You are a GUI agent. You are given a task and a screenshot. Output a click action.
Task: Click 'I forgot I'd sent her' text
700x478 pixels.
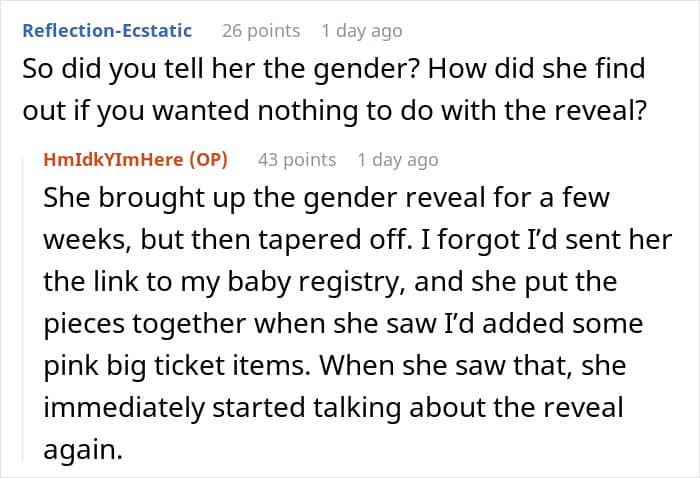pyautogui.click(x=554, y=239)
